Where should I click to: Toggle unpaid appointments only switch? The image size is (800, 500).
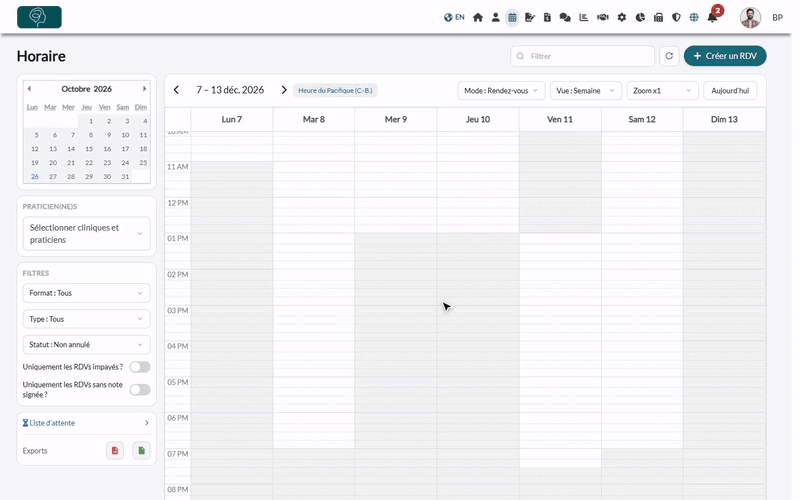coord(140,367)
